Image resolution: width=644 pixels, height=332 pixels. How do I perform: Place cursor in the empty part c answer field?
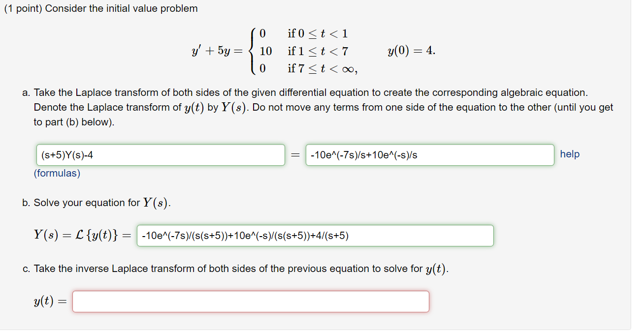coord(250,301)
